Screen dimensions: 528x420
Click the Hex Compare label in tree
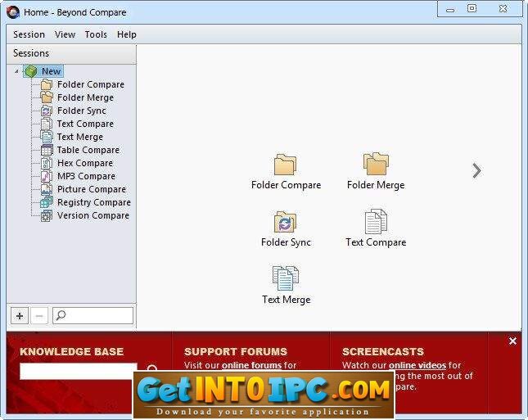pos(85,163)
